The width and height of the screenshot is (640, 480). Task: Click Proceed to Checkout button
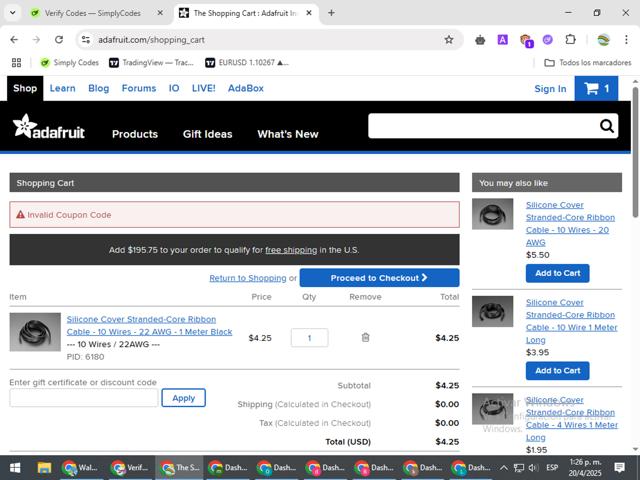(x=379, y=278)
